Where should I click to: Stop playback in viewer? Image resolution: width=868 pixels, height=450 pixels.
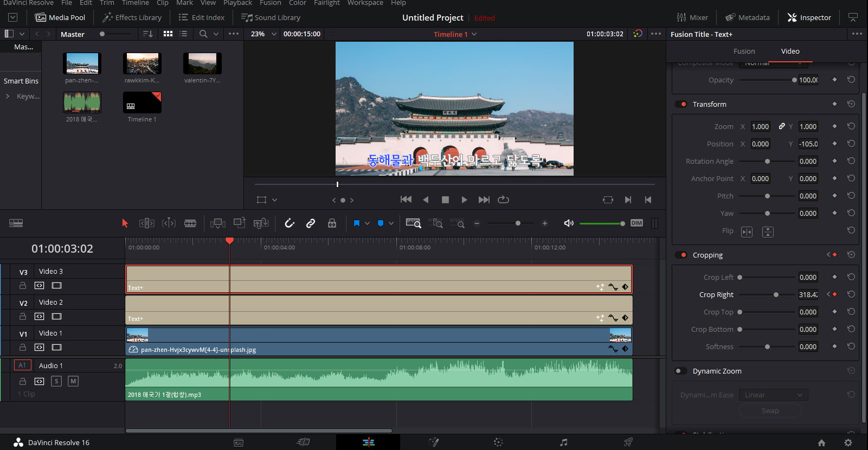coord(445,200)
